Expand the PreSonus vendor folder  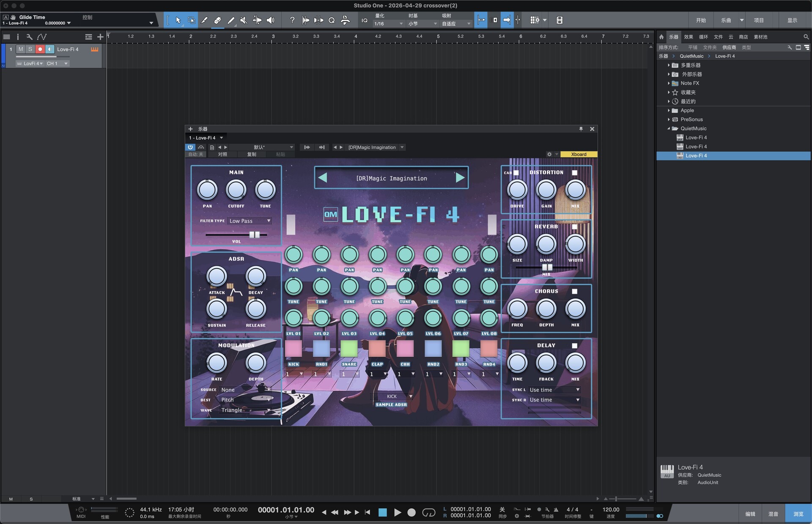[x=669, y=120]
